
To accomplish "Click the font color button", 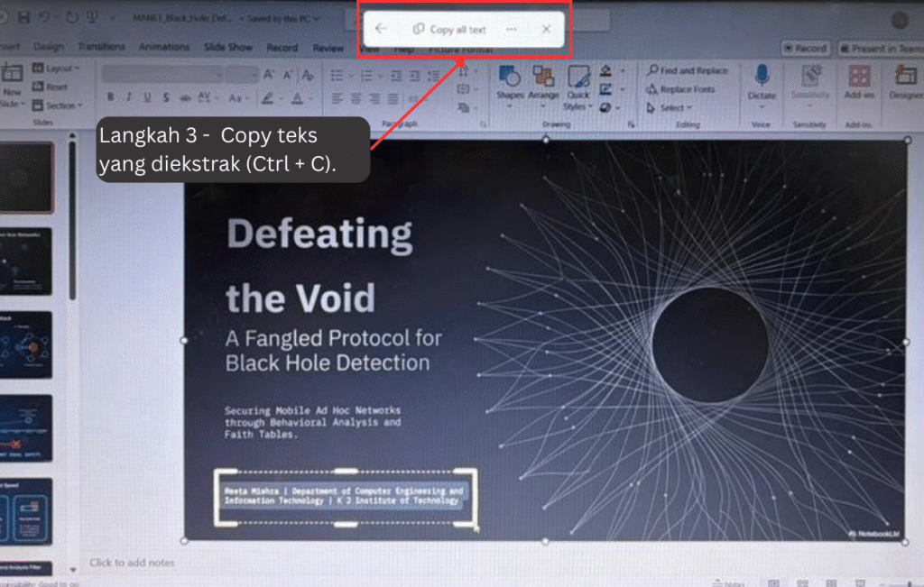I will point(298,97).
